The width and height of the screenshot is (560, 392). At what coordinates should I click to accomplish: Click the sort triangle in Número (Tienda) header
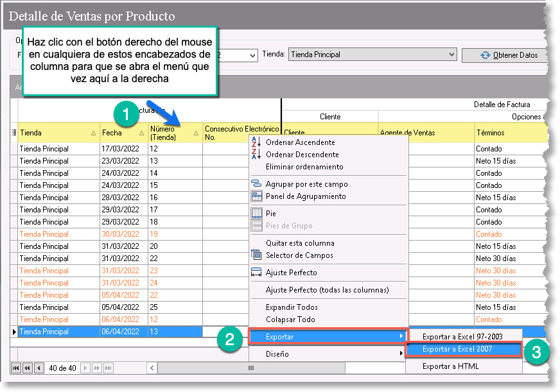(x=196, y=133)
